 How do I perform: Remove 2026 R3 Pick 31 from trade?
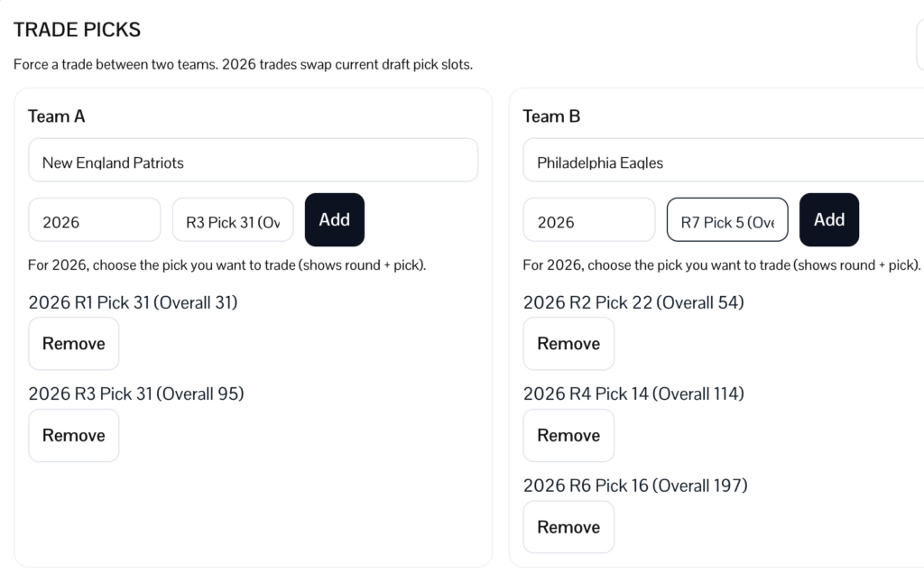[x=73, y=435]
